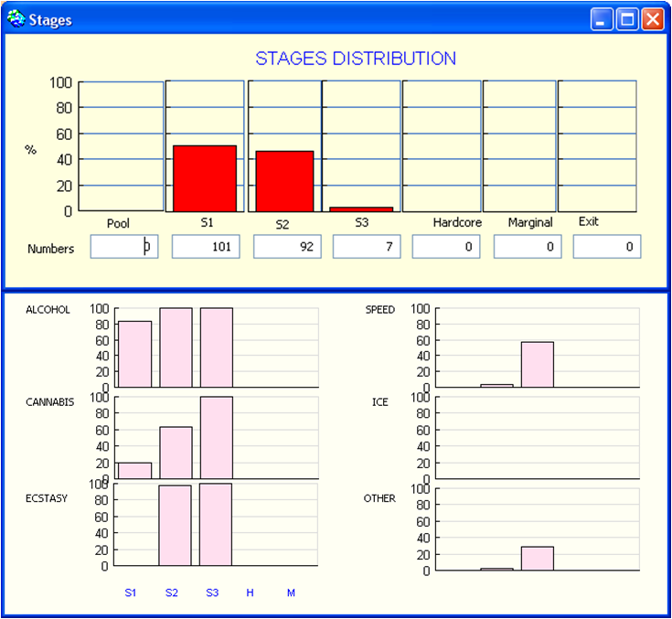The width and height of the screenshot is (672, 619).
Task: Click the Exit numbers input field
Action: click(x=607, y=247)
